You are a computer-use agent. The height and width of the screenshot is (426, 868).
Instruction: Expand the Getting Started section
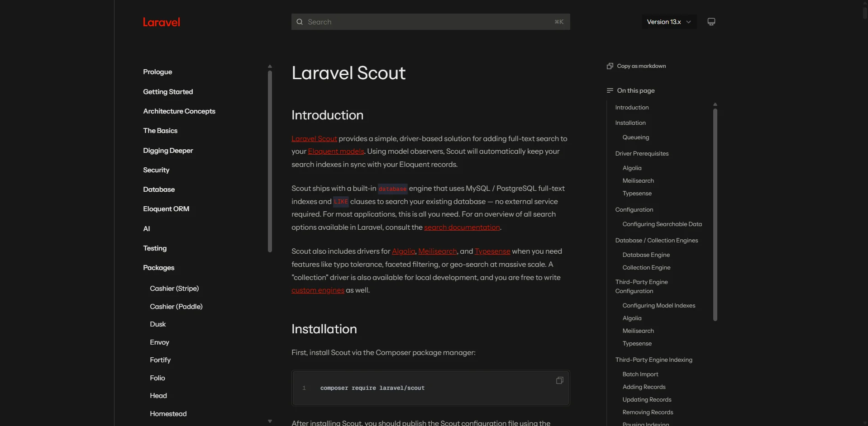[x=168, y=92]
